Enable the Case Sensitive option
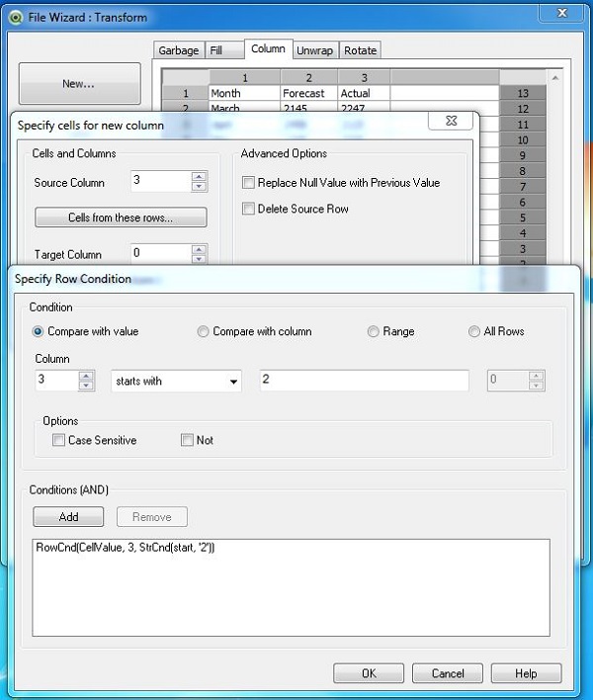The height and width of the screenshot is (700, 593). [58, 440]
